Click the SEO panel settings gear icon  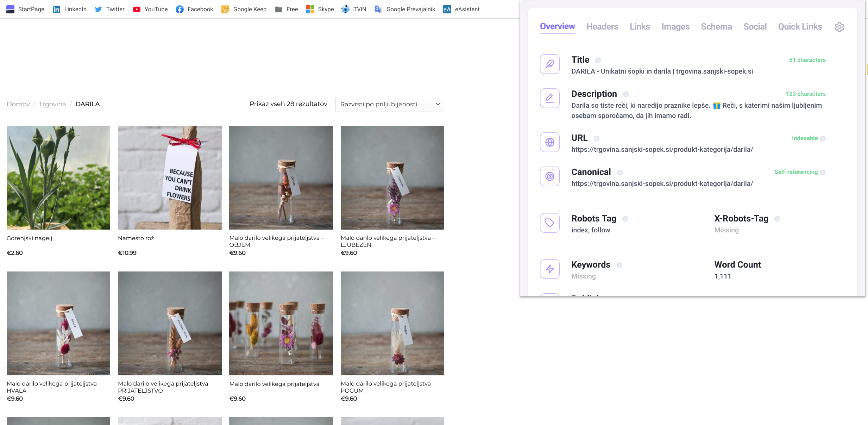coord(840,27)
